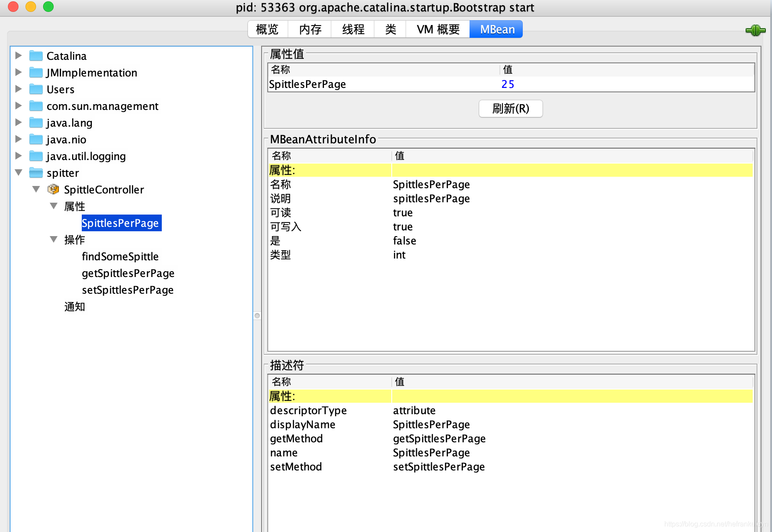Select the Catalina label in tree
The width and height of the screenshot is (772, 532).
[x=66, y=56]
